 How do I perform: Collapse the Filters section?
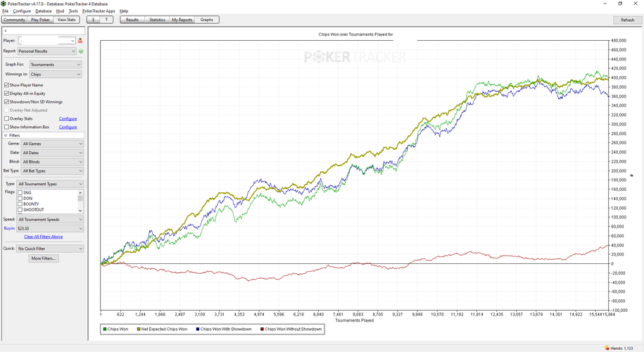point(6,135)
